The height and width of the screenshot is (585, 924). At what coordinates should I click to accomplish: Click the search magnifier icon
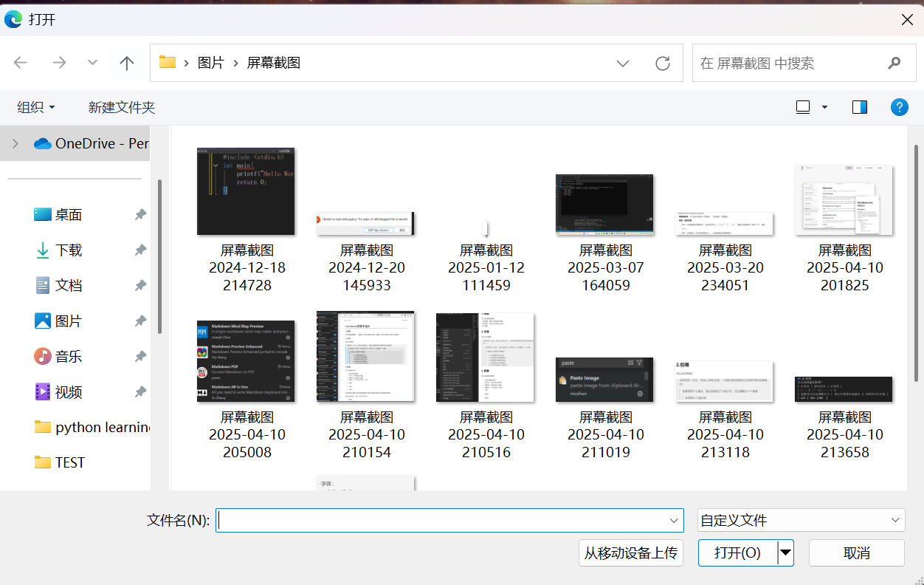pyautogui.click(x=894, y=63)
